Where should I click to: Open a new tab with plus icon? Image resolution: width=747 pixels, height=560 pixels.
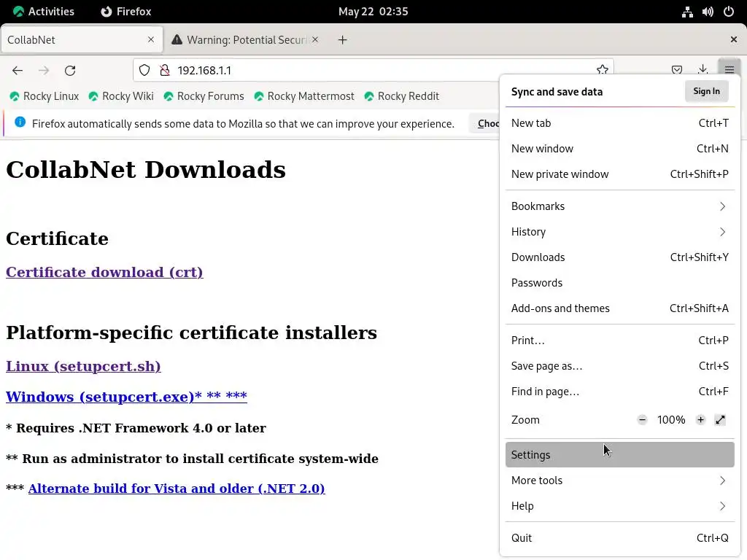click(x=343, y=40)
